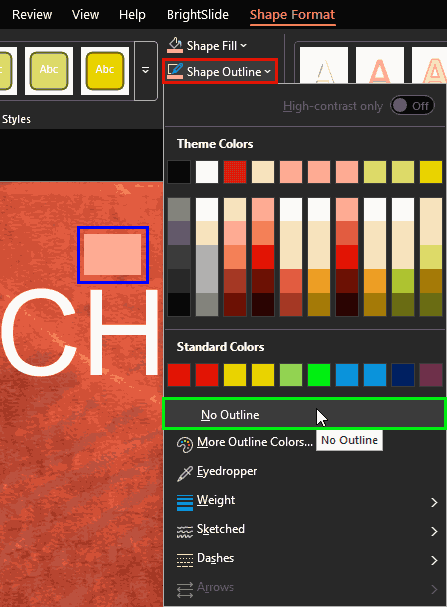Open the Review ribbon tab
The height and width of the screenshot is (607, 447).
click(x=32, y=15)
